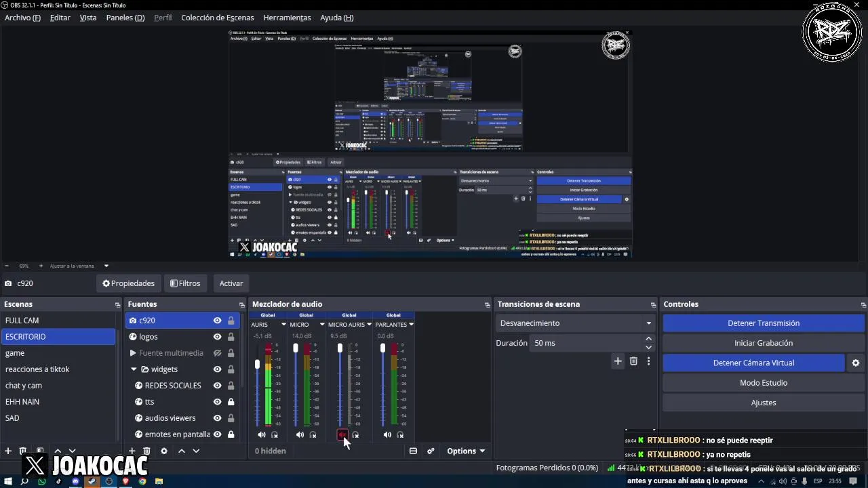Open the Editar menu
Screen dimensions: 868x488
point(60,18)
